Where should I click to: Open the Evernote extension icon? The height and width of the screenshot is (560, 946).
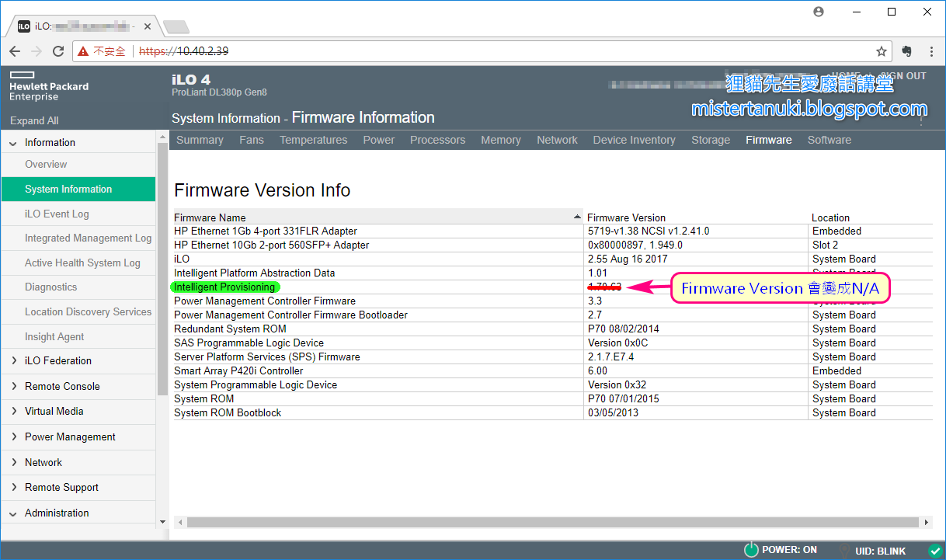click(x=906, y=51)
